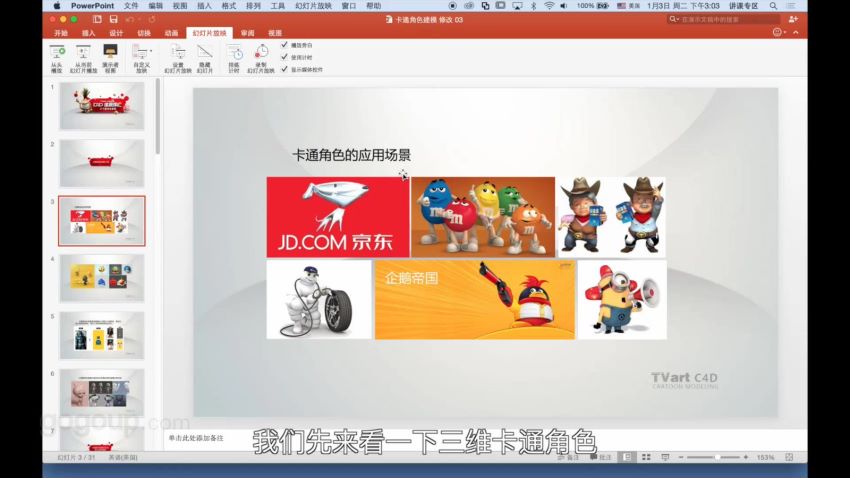Click the Save icon in title bar
The width and height of the screenshot is (850, 478).
pyautogui.click(x=113, y=20)
